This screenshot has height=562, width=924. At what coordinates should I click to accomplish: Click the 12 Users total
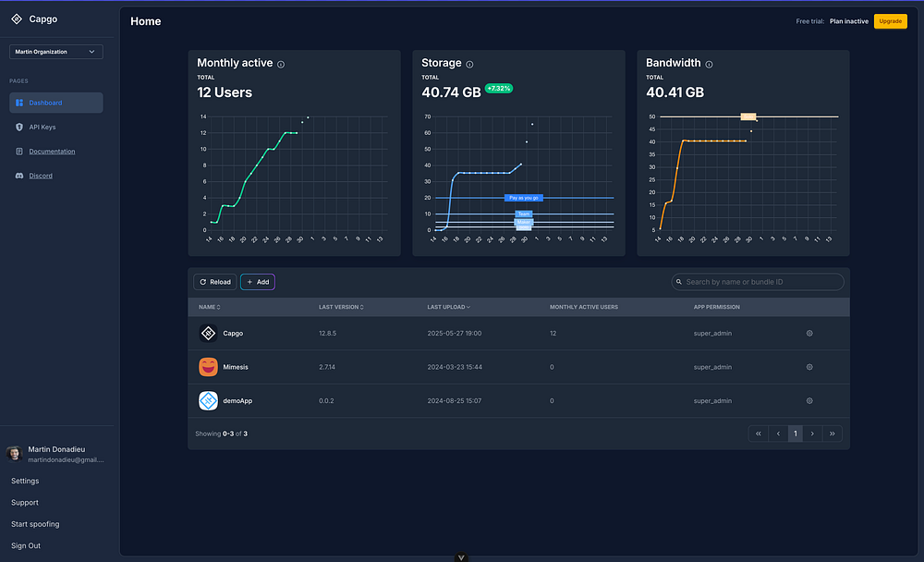point(225,92)
